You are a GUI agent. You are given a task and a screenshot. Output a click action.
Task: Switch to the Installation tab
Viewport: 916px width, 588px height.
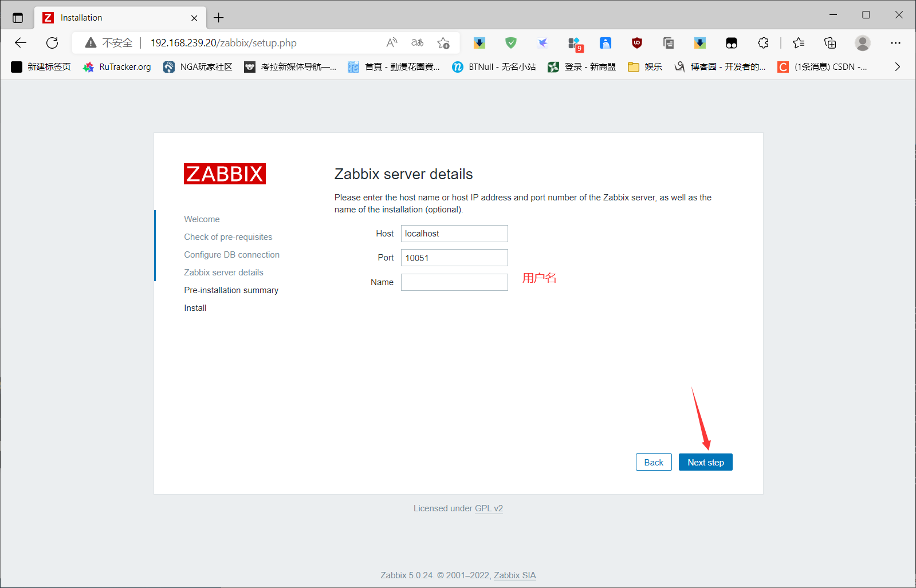(x=120, y=18)
